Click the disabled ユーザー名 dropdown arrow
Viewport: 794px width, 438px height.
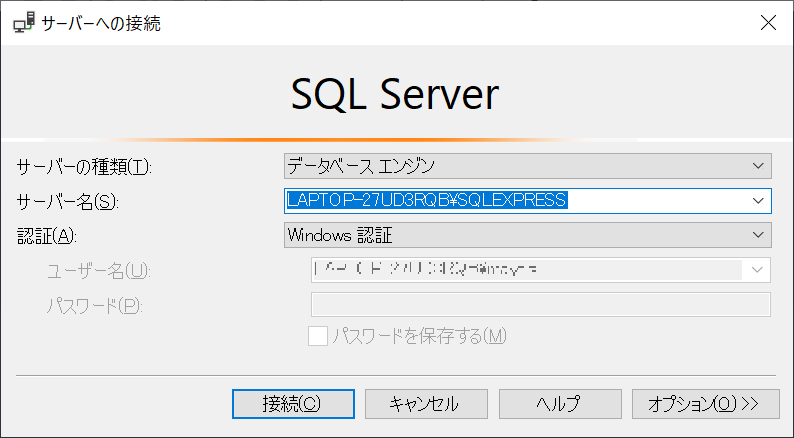point(757,270)
